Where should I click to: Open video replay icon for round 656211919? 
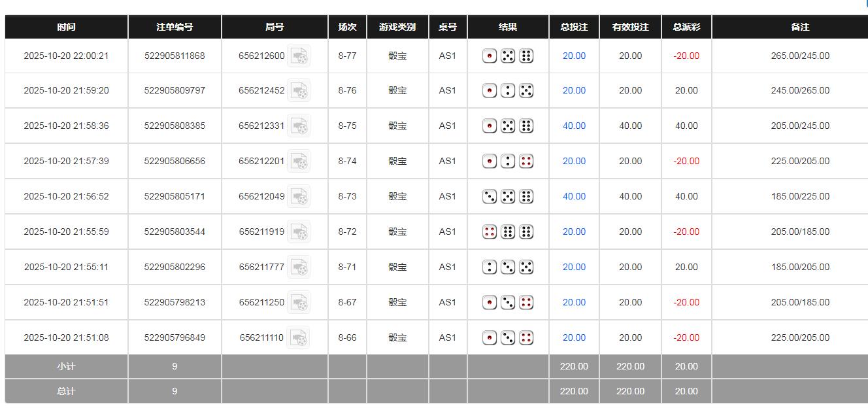(x=299, y=232)
